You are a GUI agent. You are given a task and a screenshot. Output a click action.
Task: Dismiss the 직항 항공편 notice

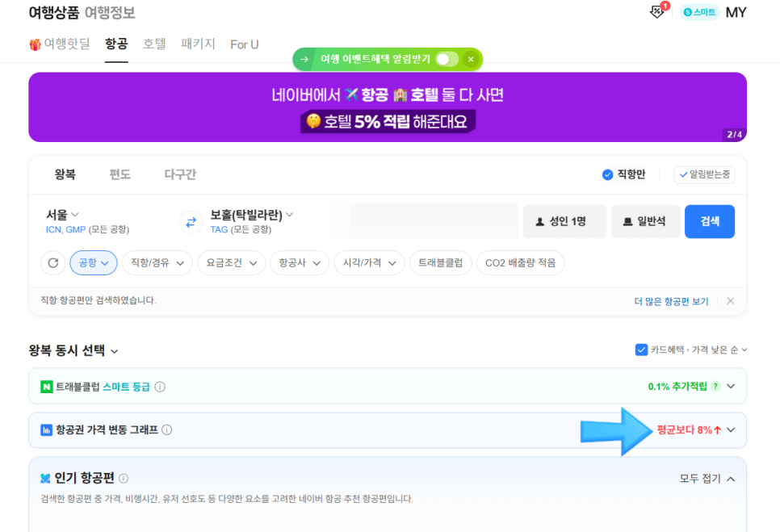730,301
